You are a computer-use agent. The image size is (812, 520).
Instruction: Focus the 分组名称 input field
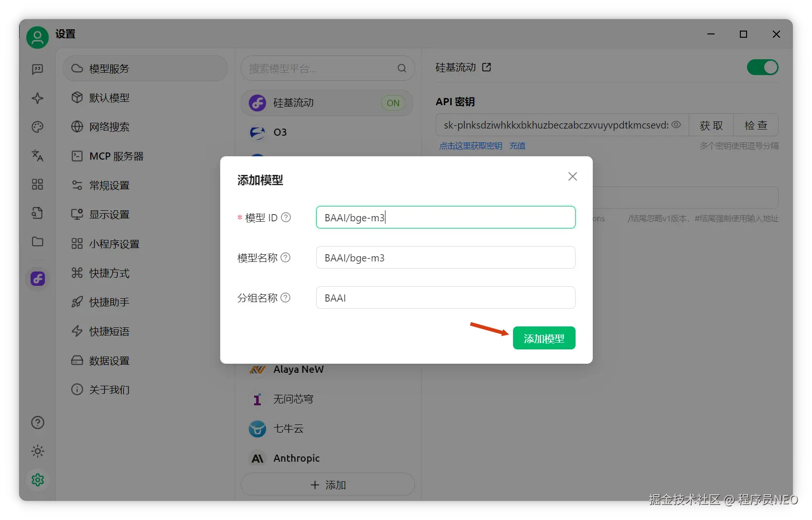click(x=446, y=298)
